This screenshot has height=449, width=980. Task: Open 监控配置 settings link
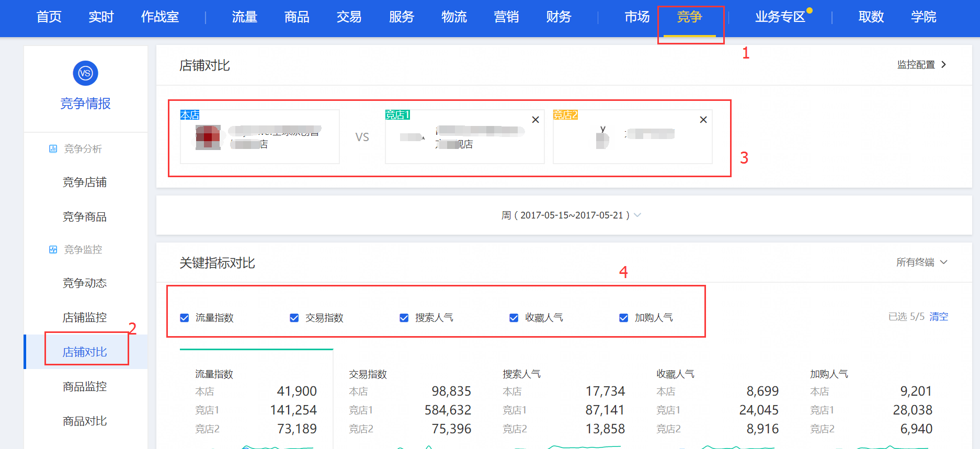[916, 65]
